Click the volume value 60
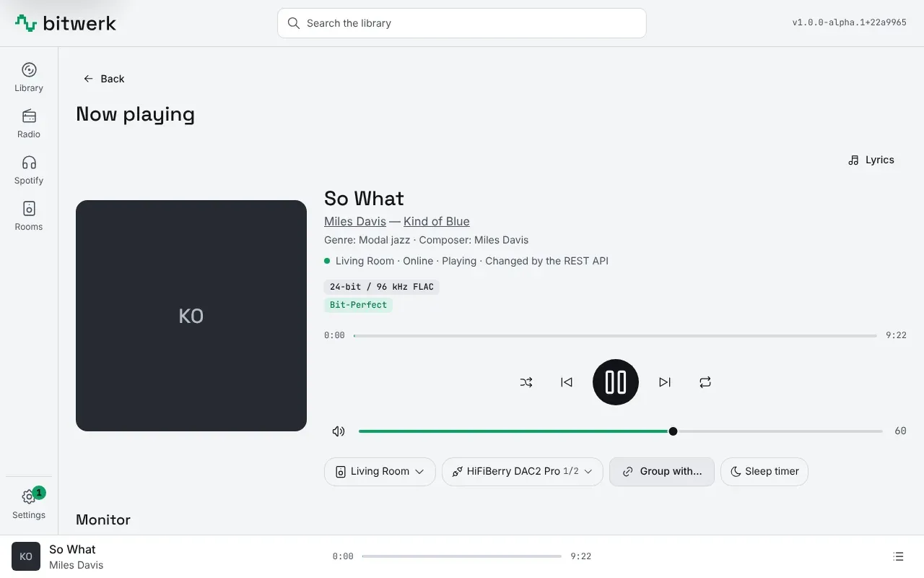The height and width of the screenshot is (578, 924). (x=900, y=431)
